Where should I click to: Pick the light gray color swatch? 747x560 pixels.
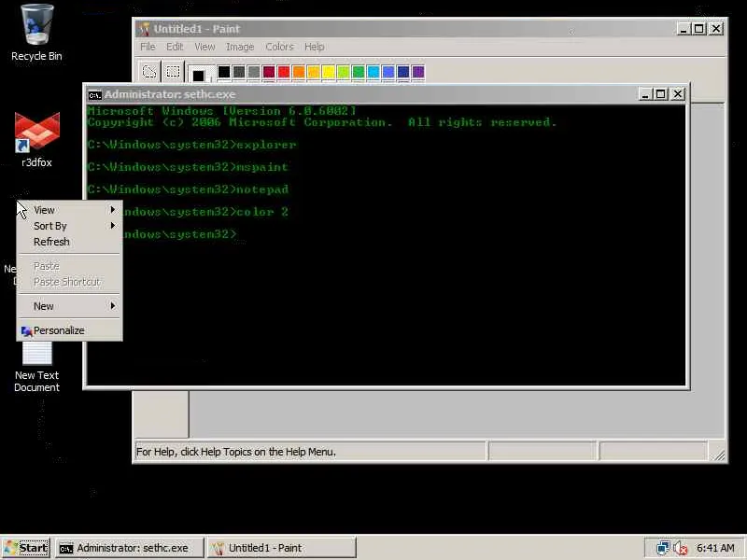click(254, 72)
